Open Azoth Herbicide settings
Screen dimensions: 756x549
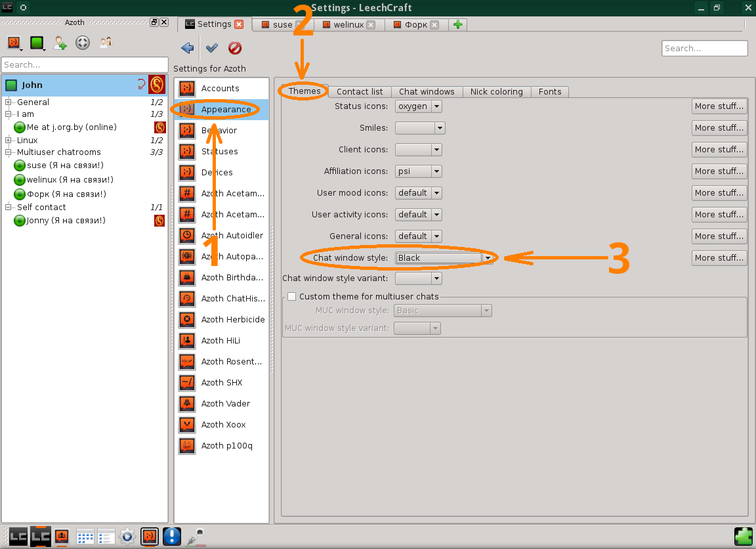(221, 319)
